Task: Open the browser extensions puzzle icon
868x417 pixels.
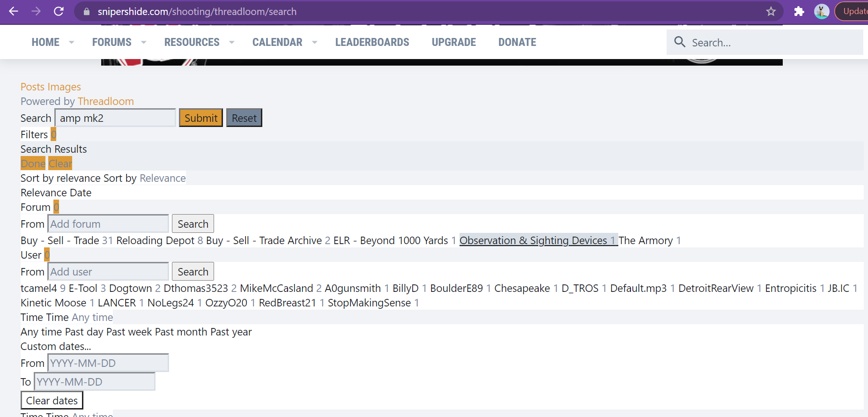Action: (799, 11)
